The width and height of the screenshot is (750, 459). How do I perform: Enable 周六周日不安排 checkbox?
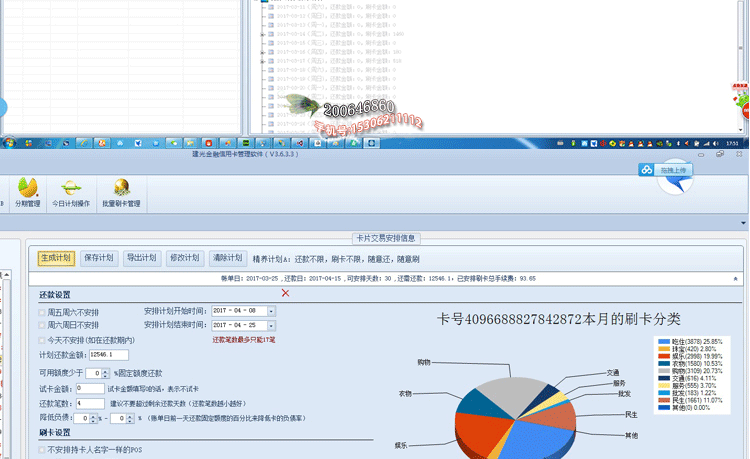42,325
